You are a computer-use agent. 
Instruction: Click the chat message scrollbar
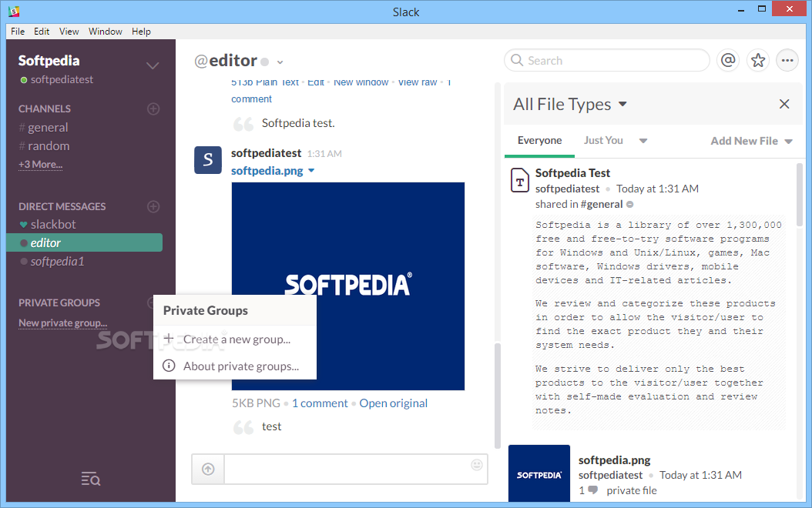[498, 396]
